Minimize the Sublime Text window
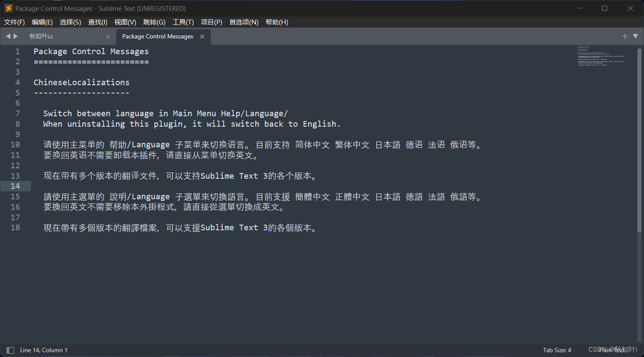Viewport: 644px width, 357px height. (x=579, y=8)
